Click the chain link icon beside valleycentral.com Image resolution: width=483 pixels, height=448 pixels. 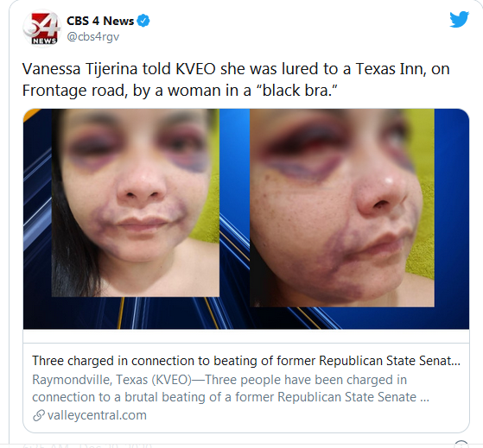(x=39, y=415)
